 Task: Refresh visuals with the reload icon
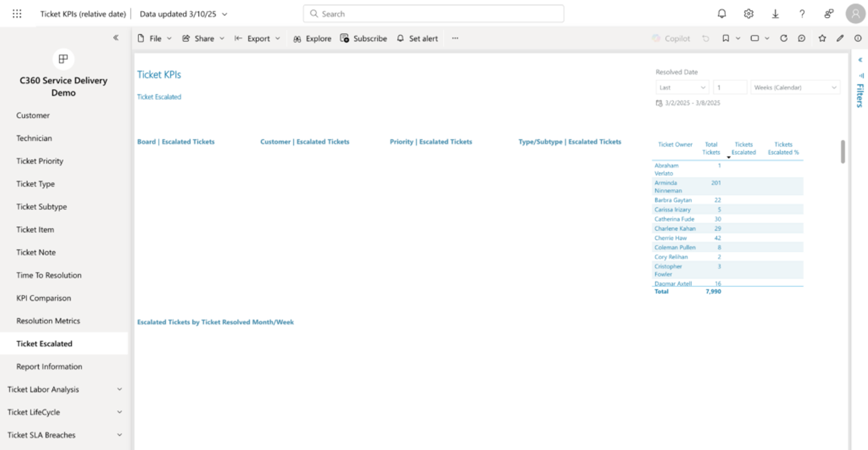point(783,38)
